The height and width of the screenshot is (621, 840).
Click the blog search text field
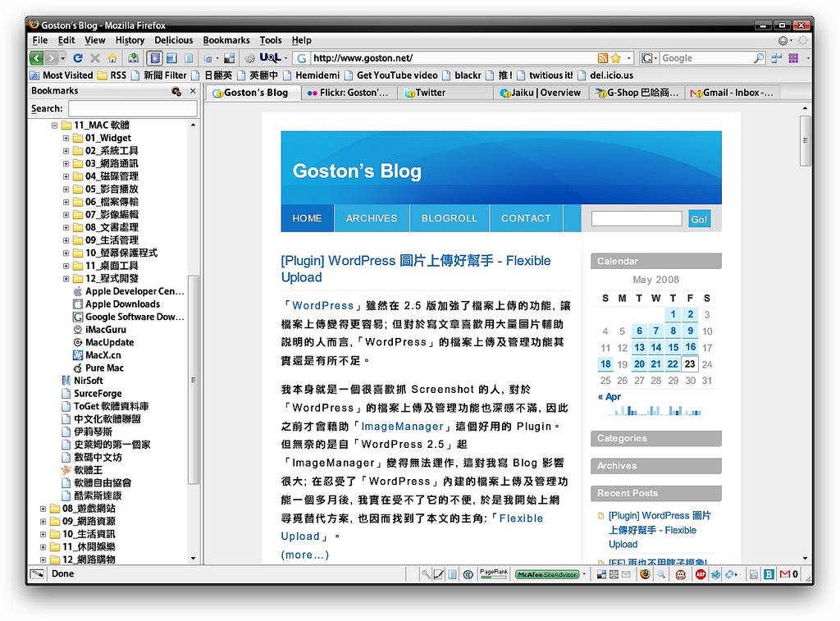(637, 218)
